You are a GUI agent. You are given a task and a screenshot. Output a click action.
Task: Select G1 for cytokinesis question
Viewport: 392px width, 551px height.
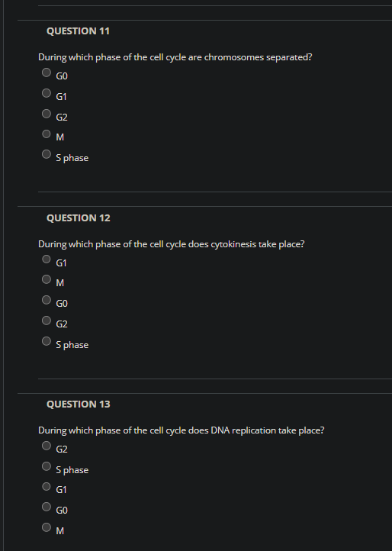(x=47, y=259)
